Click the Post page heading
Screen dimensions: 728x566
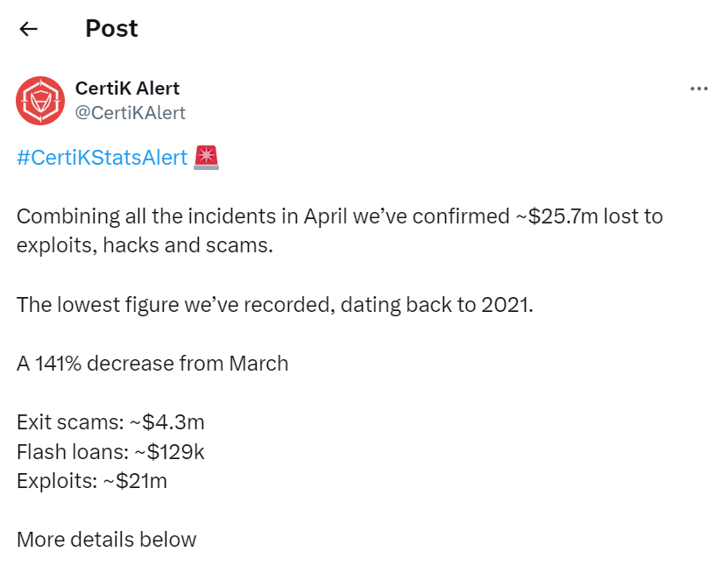coord(111,28)
